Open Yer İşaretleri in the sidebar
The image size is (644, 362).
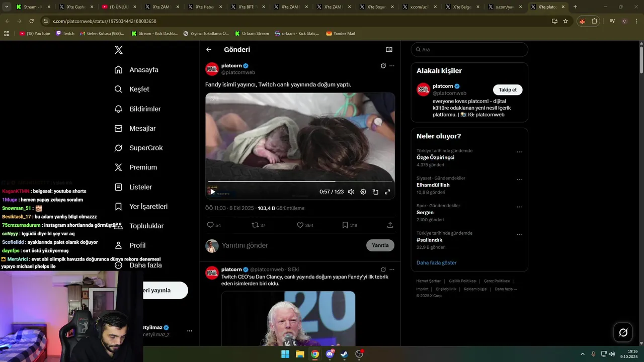pyautogui.click(x=141, y=206)
